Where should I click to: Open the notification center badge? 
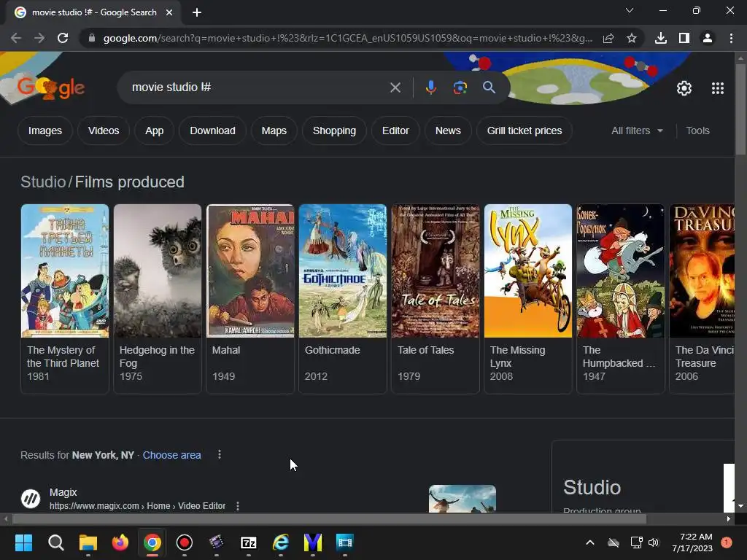(727, 542)
